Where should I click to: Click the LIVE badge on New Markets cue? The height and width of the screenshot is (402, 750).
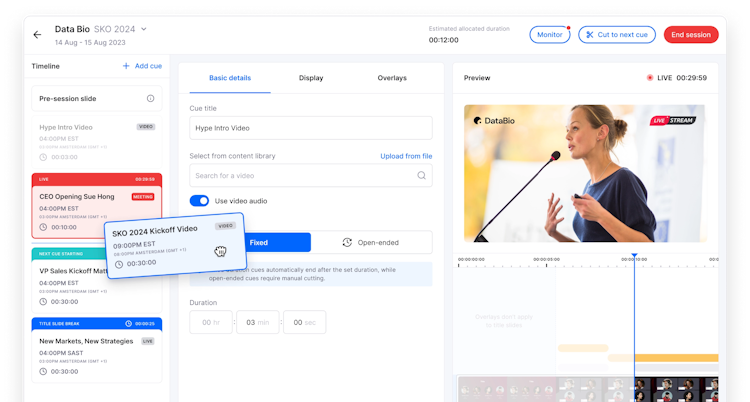pyautogui.click(x=148, y=341)
